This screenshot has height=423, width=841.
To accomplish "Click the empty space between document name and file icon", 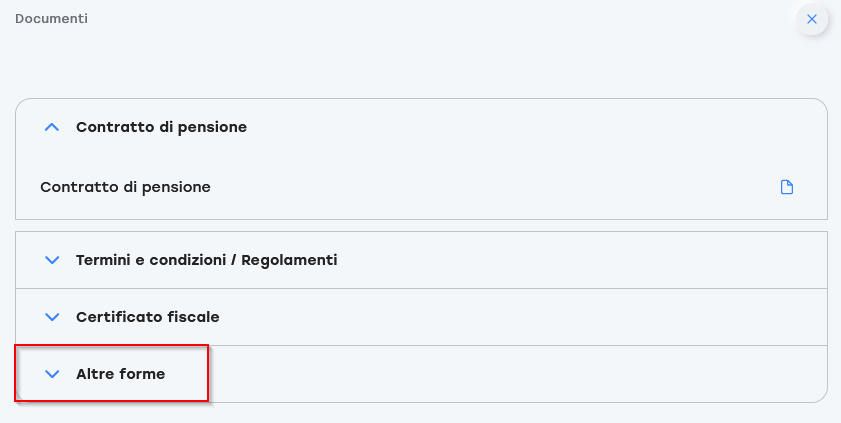I will 500,187.
